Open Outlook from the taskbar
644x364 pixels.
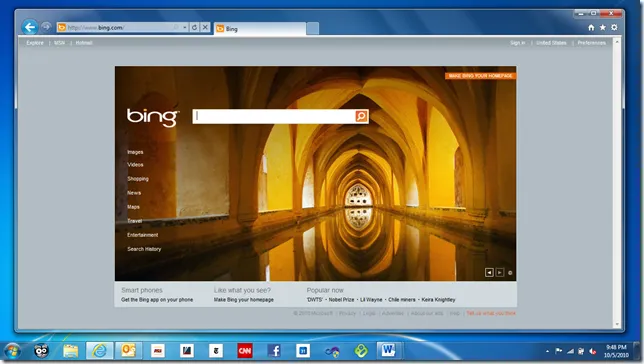[128, 351]
